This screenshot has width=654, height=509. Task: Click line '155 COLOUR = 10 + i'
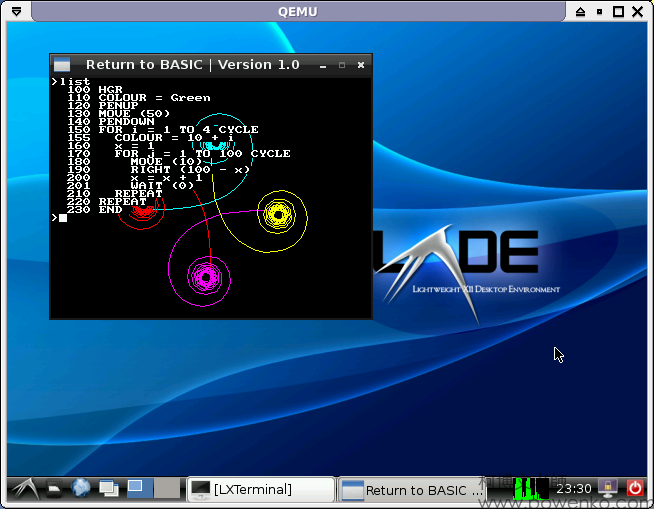pyautogui.click(x=151, y=138)
